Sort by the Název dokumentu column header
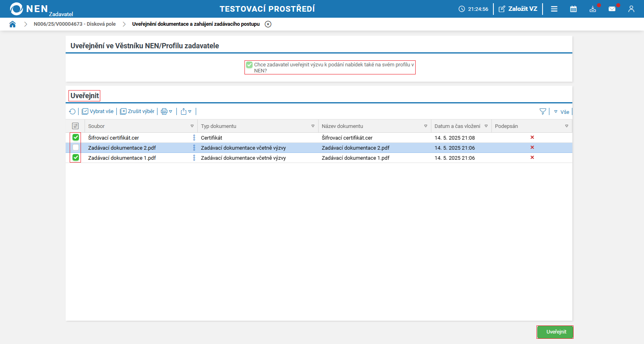Image resolution: width=644 pixels, height=344 pixels. tap(342, 126)
